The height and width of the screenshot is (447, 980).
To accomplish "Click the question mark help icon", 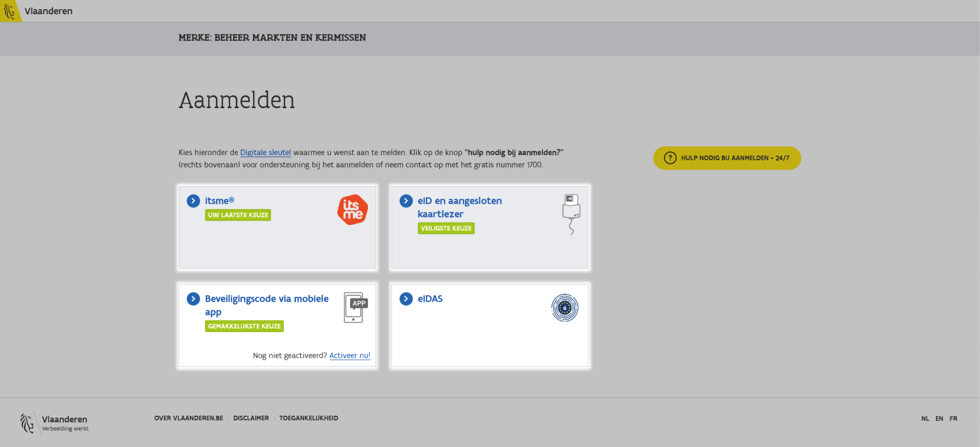I will (x=670, y=158).
